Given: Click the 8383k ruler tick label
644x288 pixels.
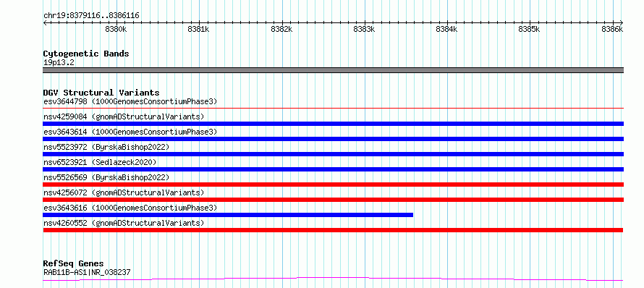Looking at the screenshot, I should tap(364, 29).
